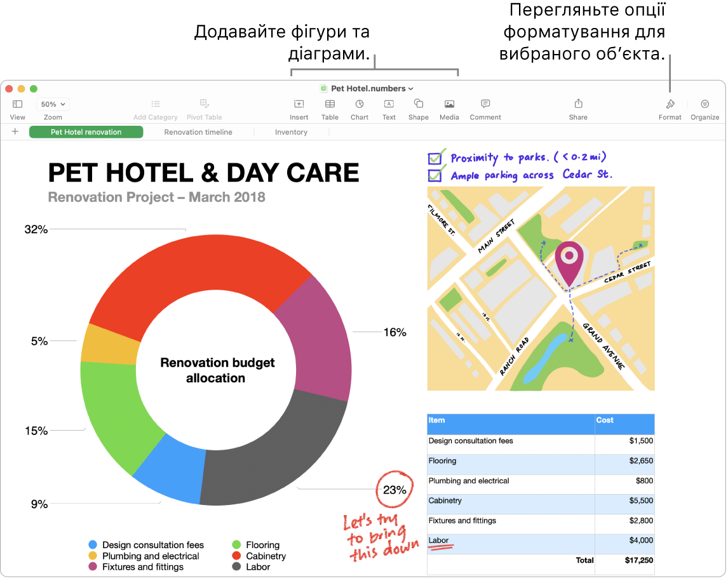
Task: Click the Insert toolbar icon
Action: pos(299,104)
